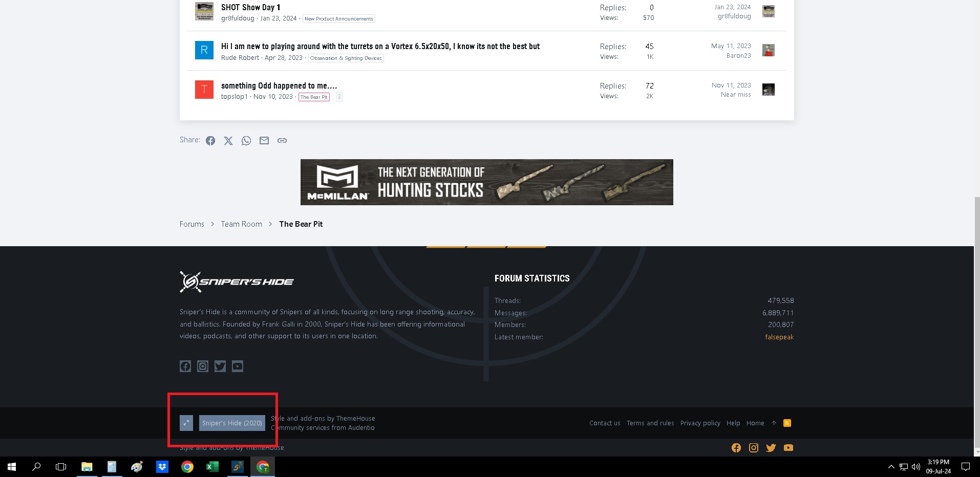
Task: Open Sniper's Hide (2020) style chooser
Action: pos(232,423)
